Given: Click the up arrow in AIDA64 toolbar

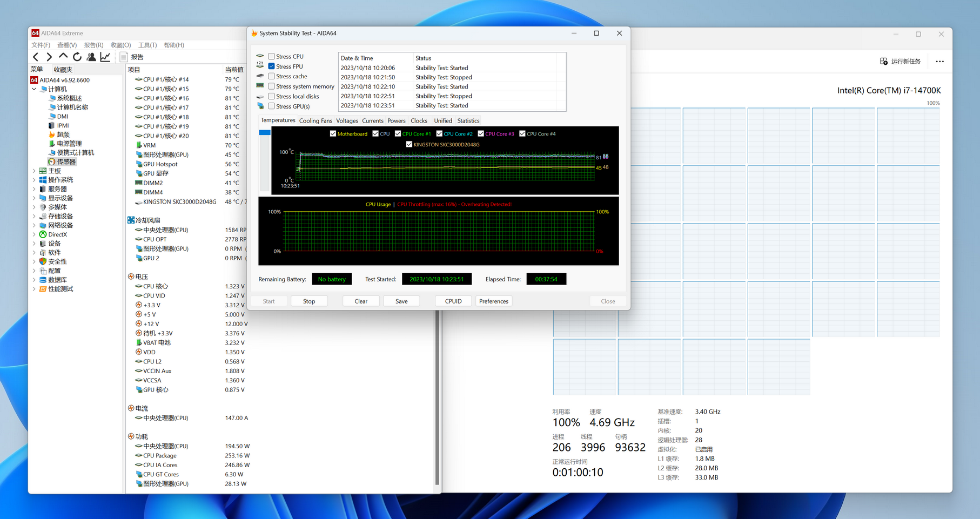Looking at the screenshot, I should (63, 56).
